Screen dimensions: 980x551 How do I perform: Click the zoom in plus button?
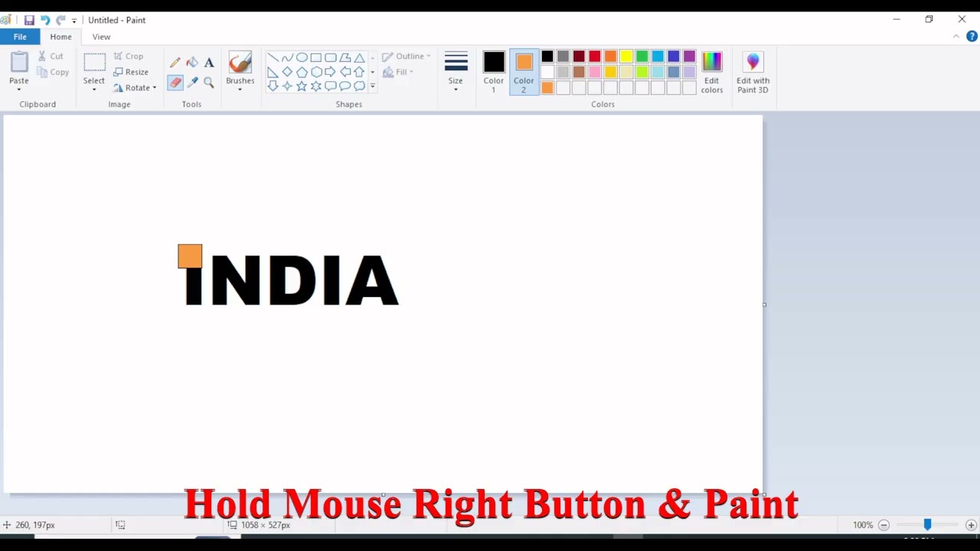click(x=971, y=525)
